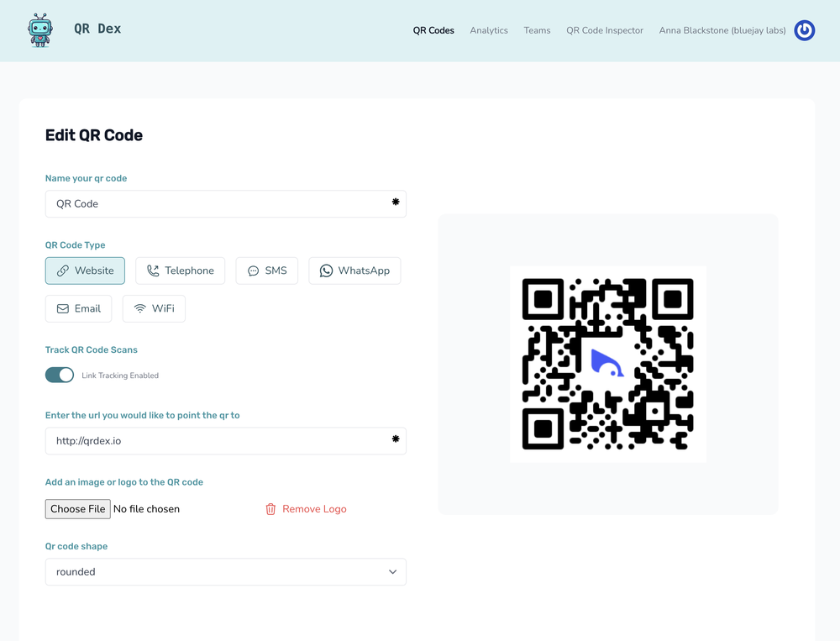The height and width of the screenshot is (641, 840).
Task: Click the red trash icon beside Remove Logo
Action: tap(270, 508)
